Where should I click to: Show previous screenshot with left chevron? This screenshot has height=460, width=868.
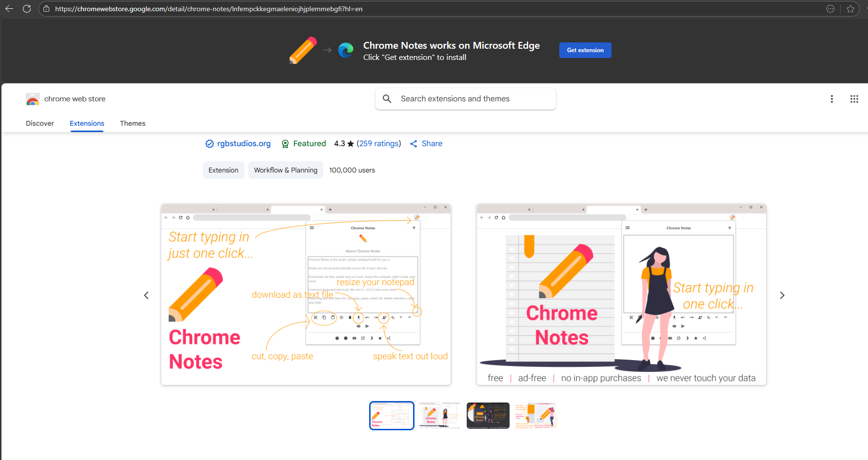pos(146,295)
